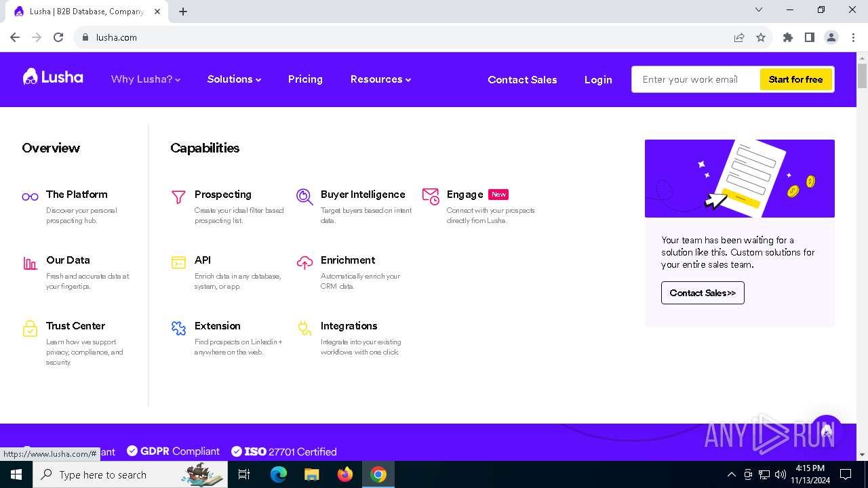Image resolution: width=868 pixels, height=488 pixels.
Task: Open the Chrome three-dot menu
Action: coord(852,37)
